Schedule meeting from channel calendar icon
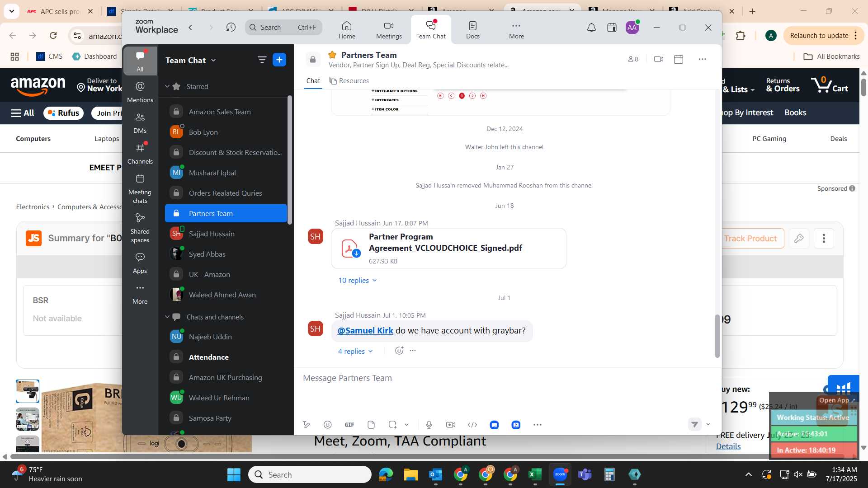868x488 pixels. tap(679, 59)
